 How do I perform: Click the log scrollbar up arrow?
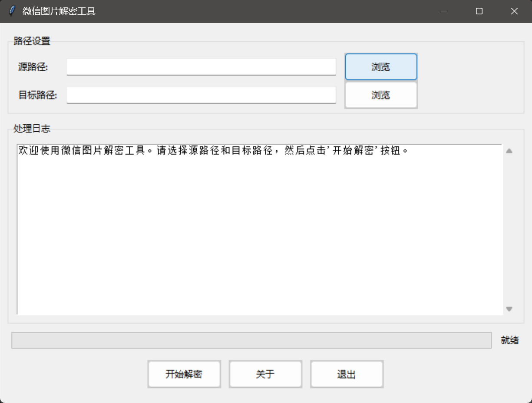pyautogui.click(x=509, y=151)
